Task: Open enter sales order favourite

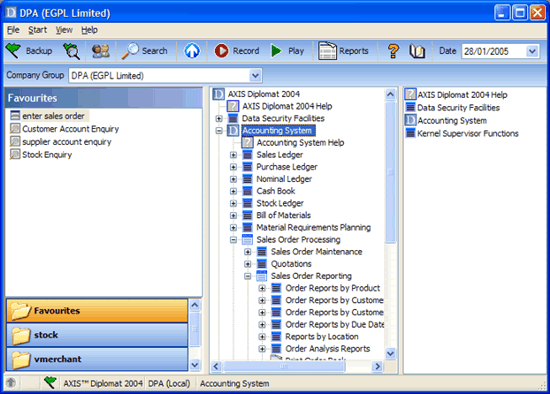Action: coord(53,116)
